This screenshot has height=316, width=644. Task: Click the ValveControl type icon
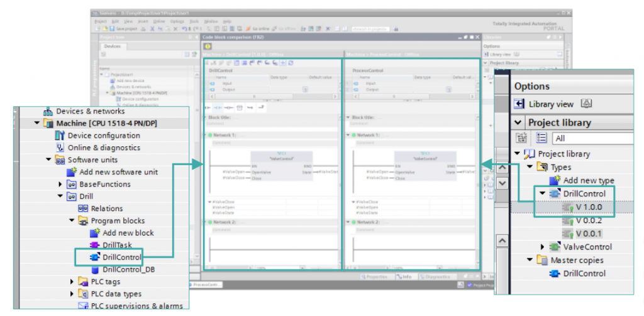point(555,247)
